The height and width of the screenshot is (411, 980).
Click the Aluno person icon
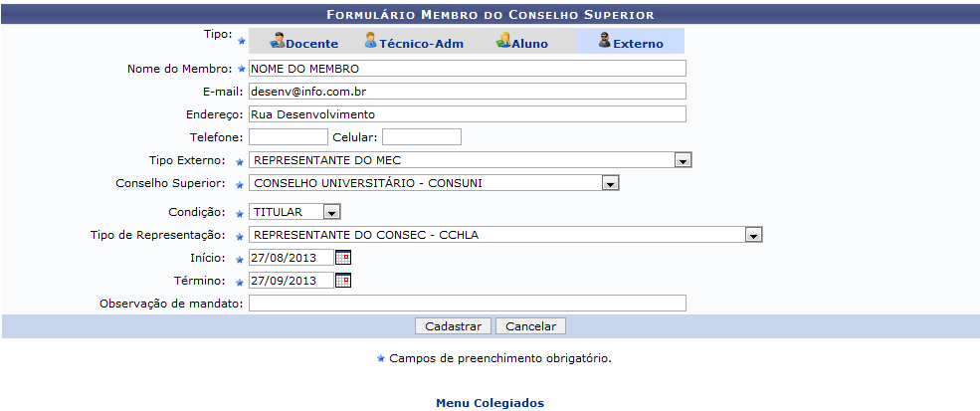(503, 41)
